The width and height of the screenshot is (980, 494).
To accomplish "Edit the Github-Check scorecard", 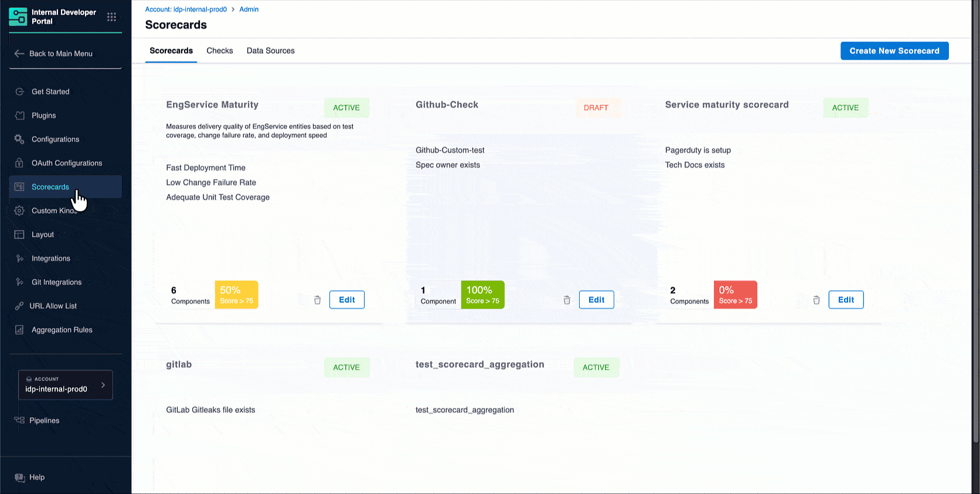I will (597, 300).
